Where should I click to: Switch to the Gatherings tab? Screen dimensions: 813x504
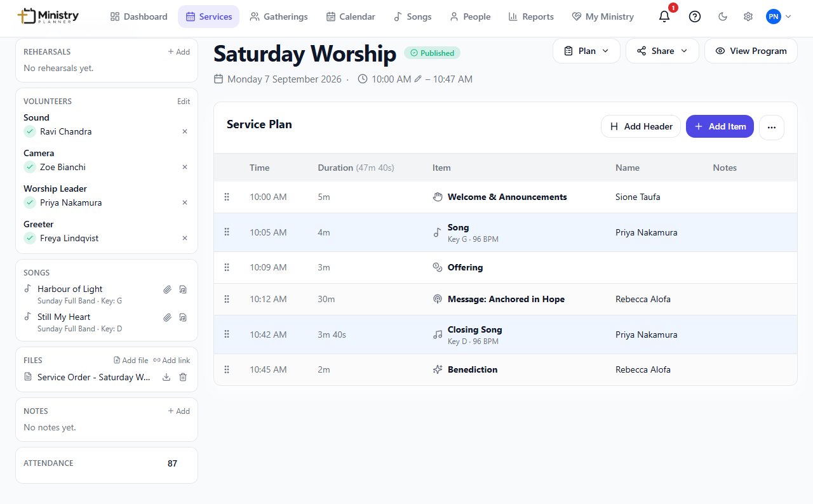[279, 17]
